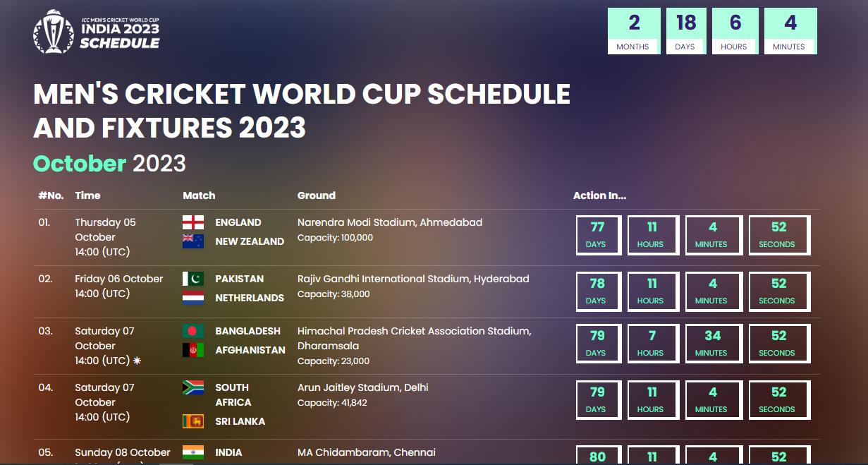Screen dimensions: 868x465
Task: Click the 34 MINUTES counter for match 03
Action: click(x=714, y=343)
